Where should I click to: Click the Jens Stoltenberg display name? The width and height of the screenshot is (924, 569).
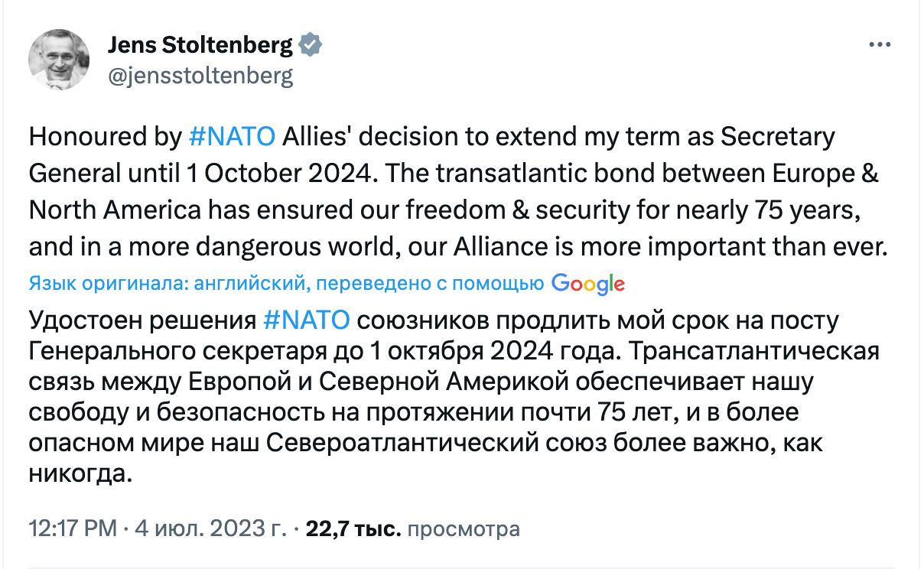point(200,46)
